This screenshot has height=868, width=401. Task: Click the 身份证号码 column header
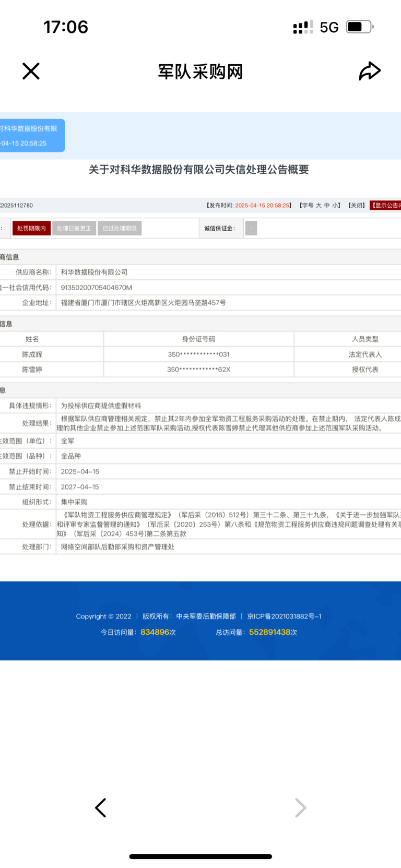[x=199, y=339]
